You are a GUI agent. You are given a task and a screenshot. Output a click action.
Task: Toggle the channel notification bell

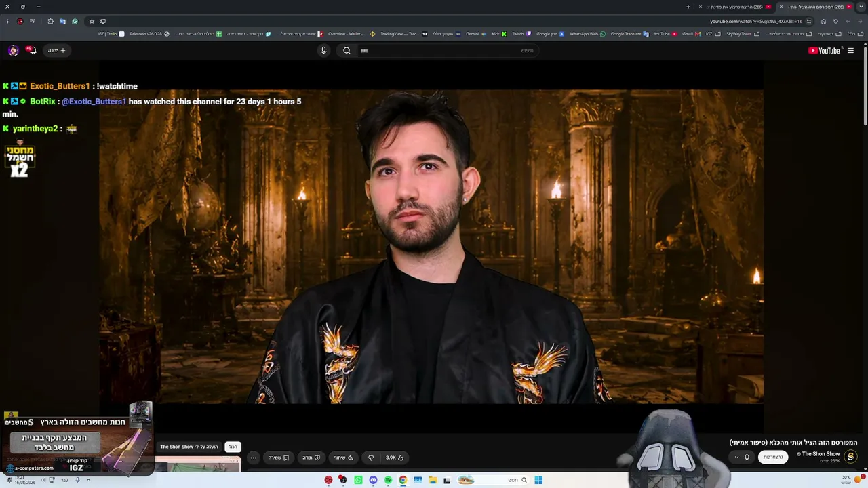tap(747, 457)
